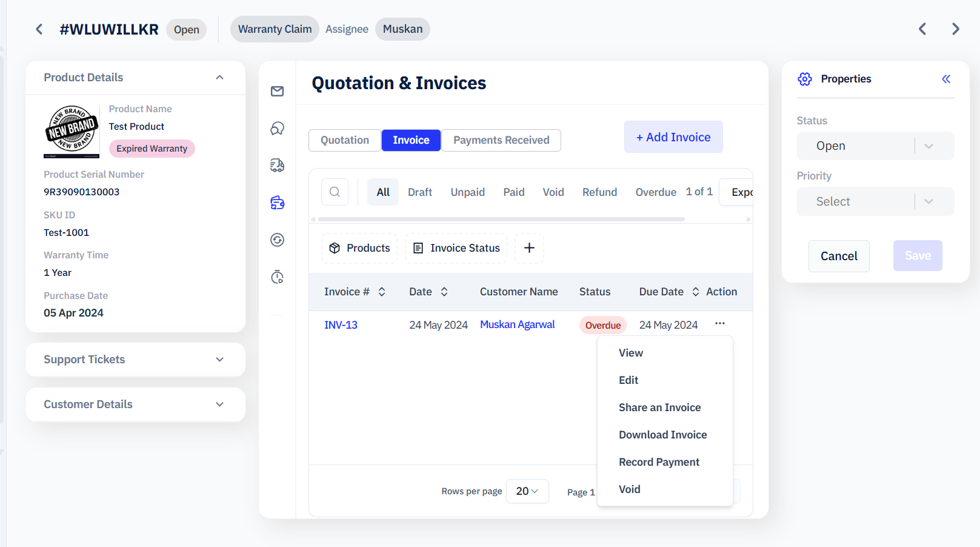Open the INV-13 invoice link

[341, 325]
